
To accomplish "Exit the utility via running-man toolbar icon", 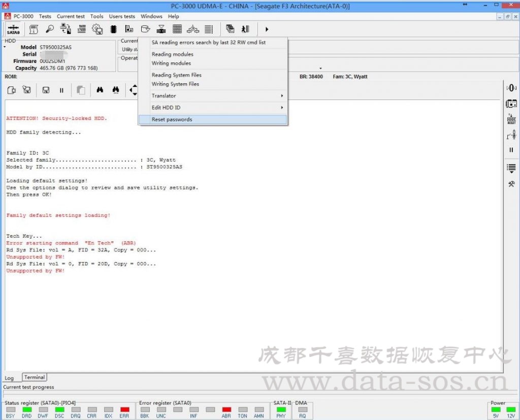I will tap(245, 28).
